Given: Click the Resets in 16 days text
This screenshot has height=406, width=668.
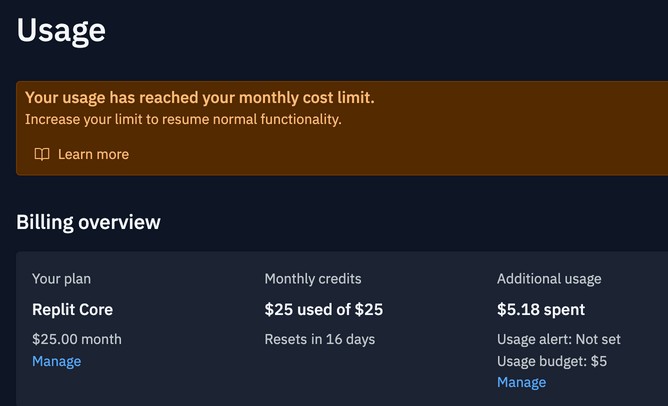Looking at the screenshot, I should pos(320,339).
